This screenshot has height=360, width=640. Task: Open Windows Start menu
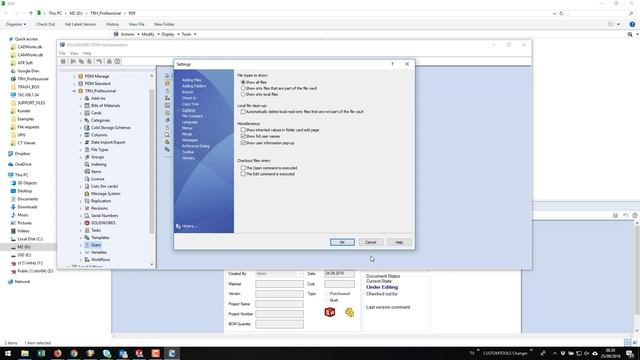[8, 353]
